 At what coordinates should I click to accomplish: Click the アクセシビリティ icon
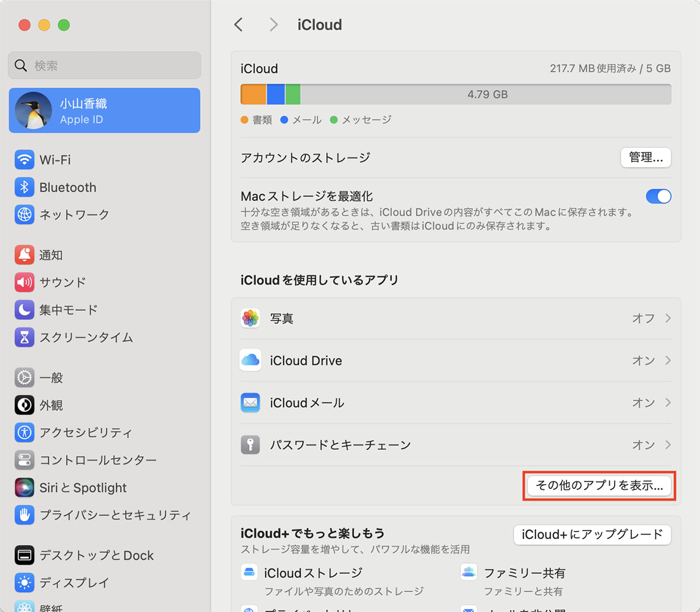[24, 432]
